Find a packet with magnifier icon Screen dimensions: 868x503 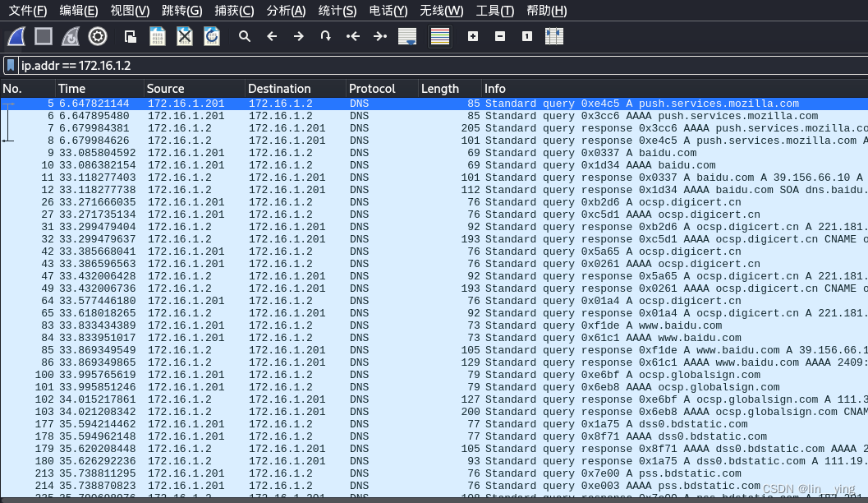coord(245,36)
